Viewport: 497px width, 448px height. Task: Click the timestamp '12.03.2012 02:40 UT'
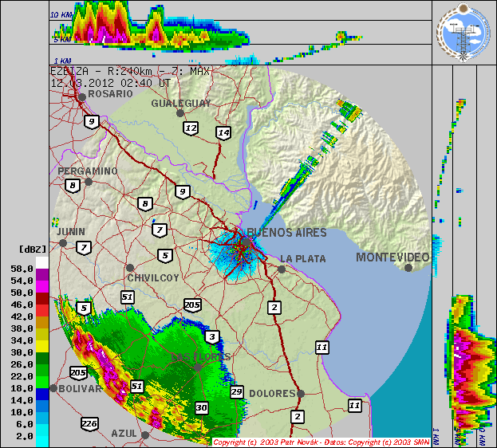coord(111,84)
